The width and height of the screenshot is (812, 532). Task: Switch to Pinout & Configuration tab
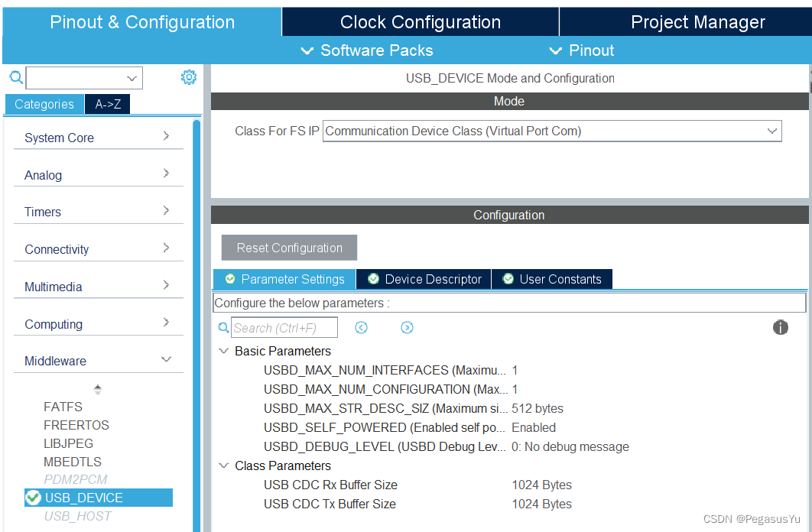point(142,21)
